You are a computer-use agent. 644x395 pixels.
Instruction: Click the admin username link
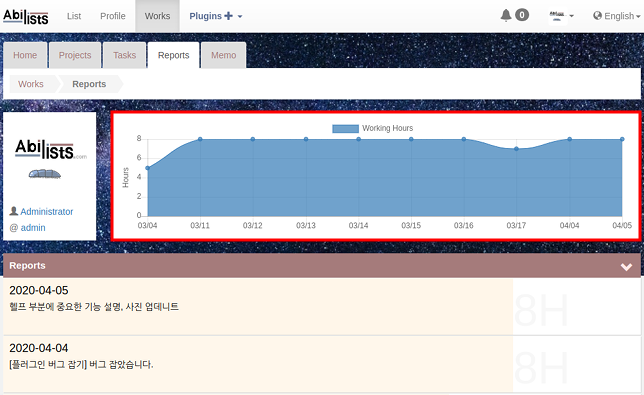tap(33, 227)
